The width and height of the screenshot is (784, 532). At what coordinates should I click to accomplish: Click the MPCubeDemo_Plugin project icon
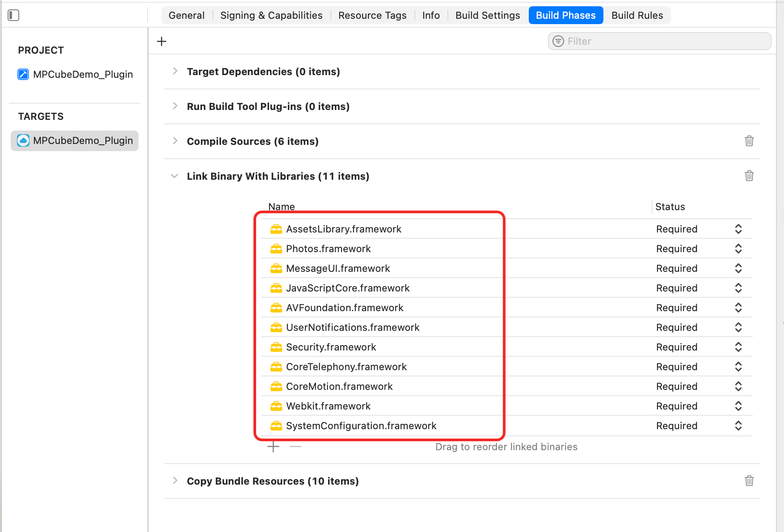(23, 74)
